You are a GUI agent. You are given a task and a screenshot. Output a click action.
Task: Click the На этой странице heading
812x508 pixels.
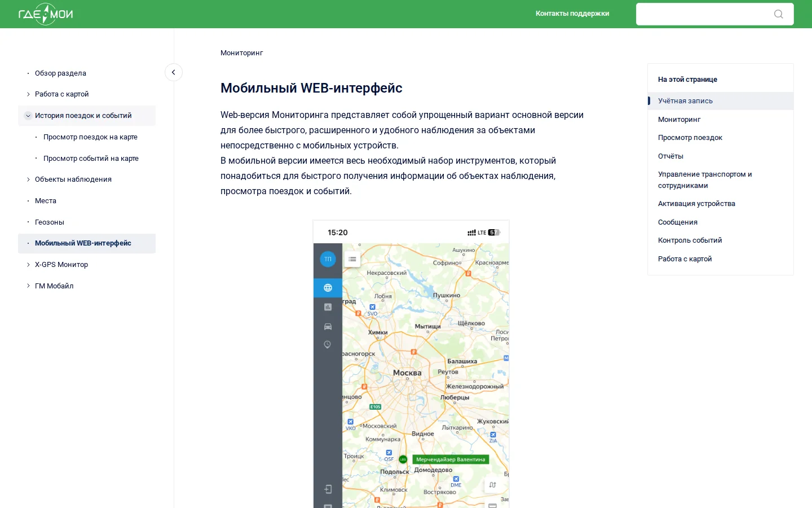pos(687,80)
